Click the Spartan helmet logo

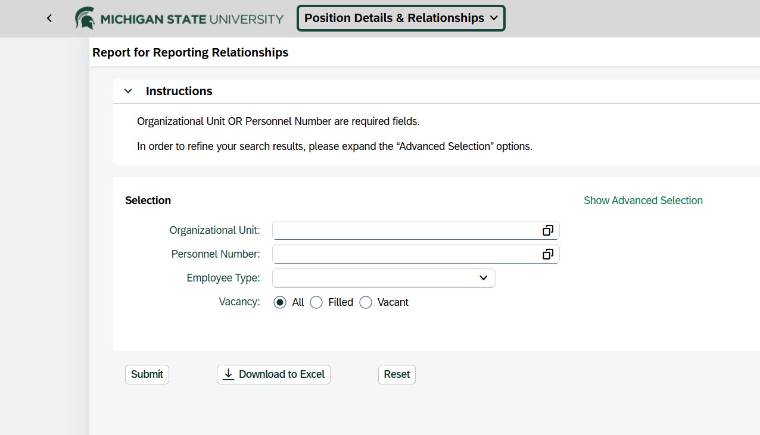pyautogui.click(x=85, y=18)
